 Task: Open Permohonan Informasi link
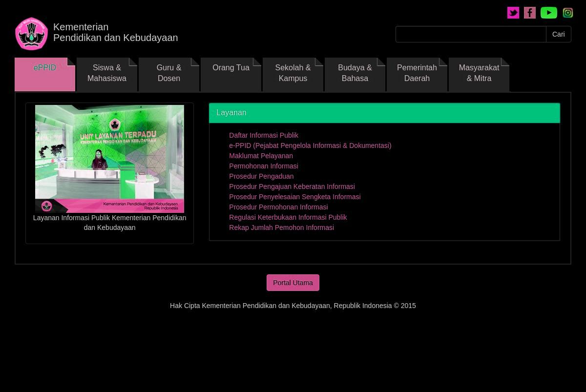(264, 166)
